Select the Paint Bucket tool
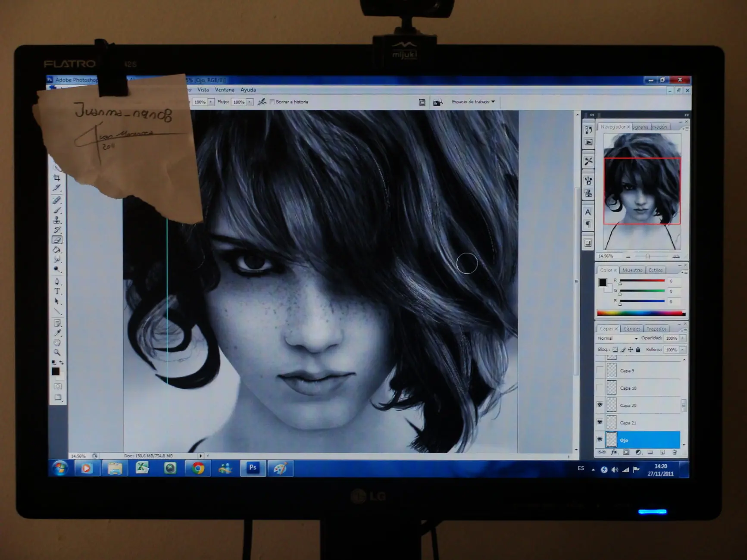The height and width of the screenshot is (560, 747). 57,250
